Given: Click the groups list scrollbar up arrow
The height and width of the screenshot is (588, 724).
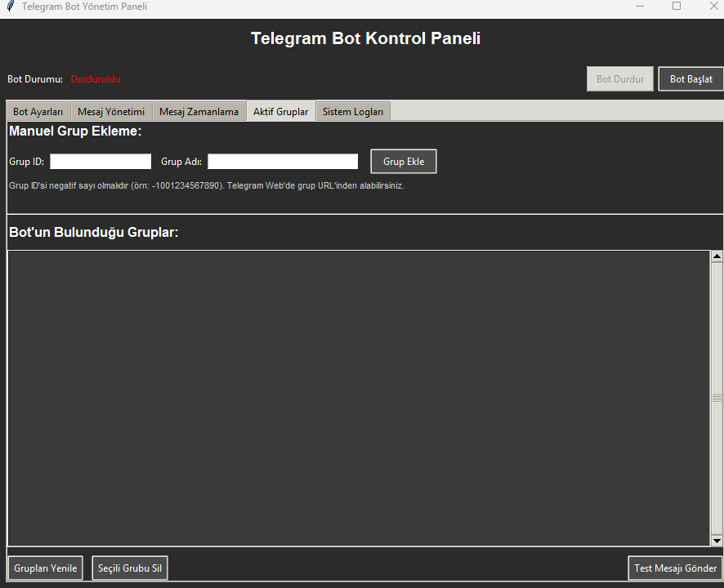Looking at the screenshot, I should pos(717,256).
